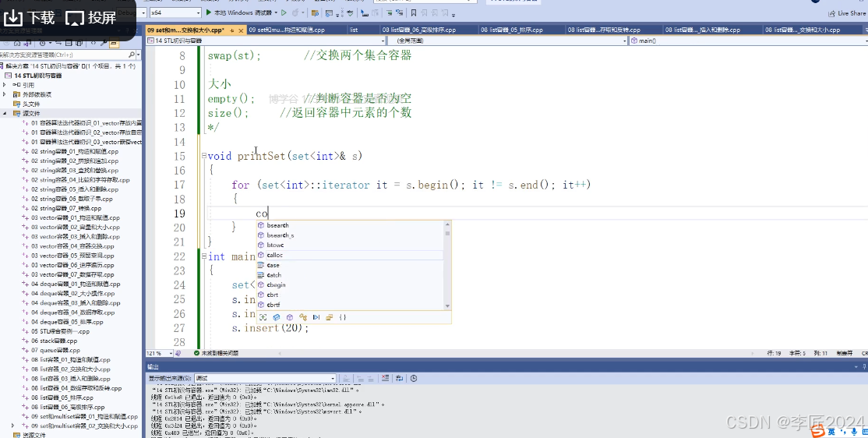Select the 头文件 folder
This screenshot has width=868, height=438.
pos(30,104)
